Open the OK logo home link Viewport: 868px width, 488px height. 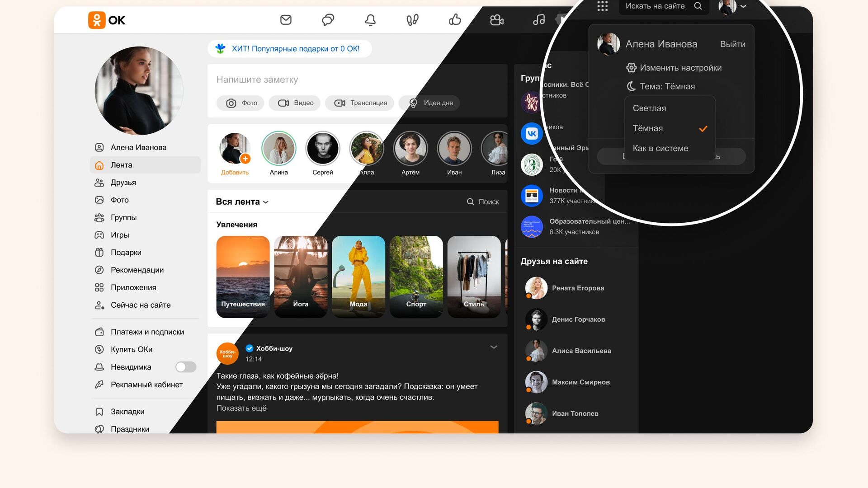[107, 20]
